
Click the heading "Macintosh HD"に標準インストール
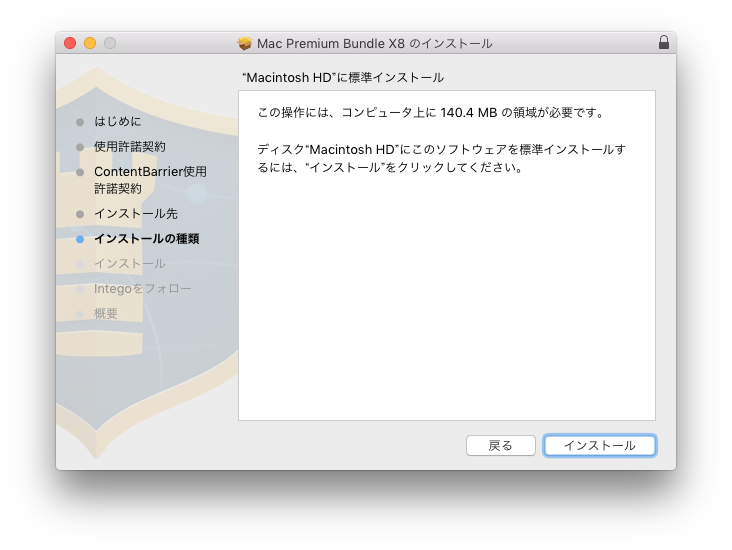coord(343,78)
